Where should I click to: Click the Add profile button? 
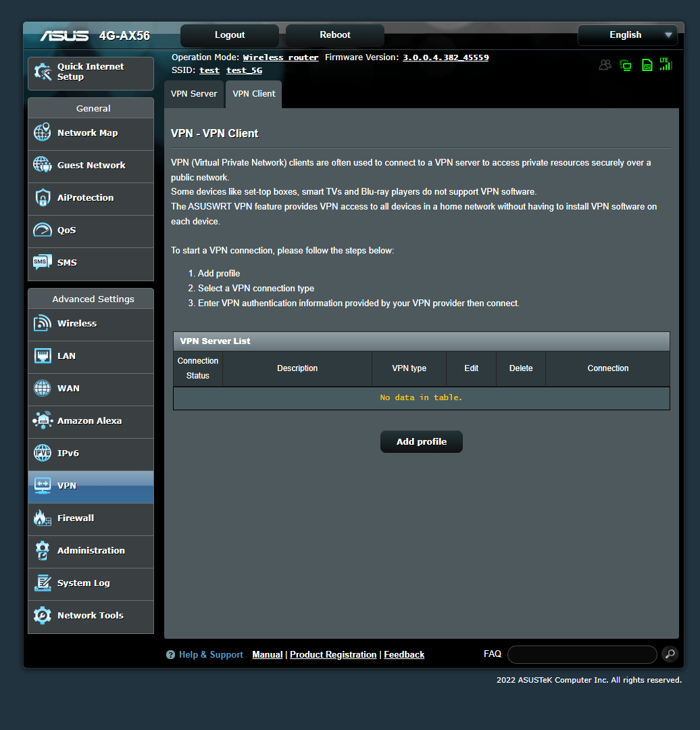421,442
